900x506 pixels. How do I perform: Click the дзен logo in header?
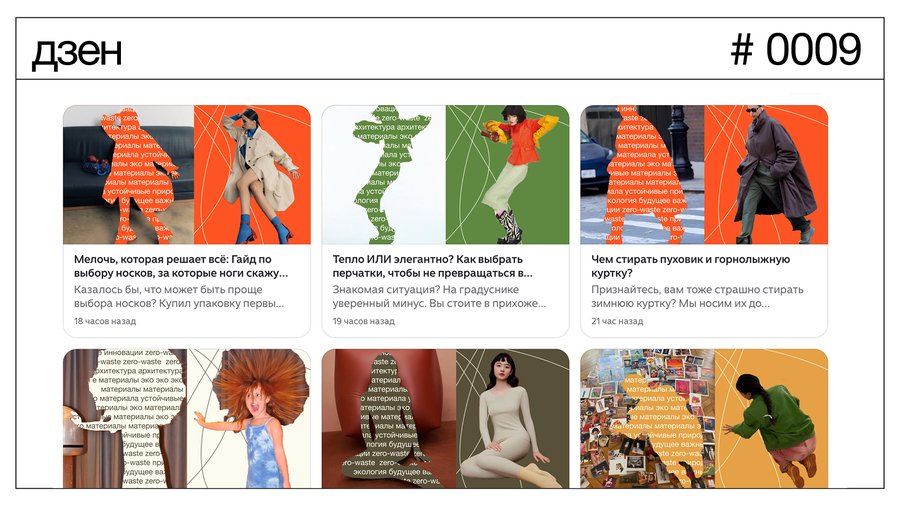tap(77, 51)
